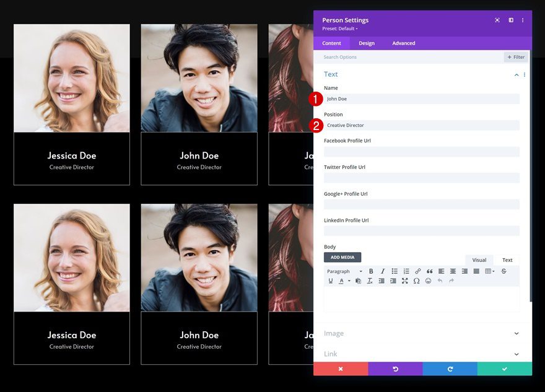Switch to the Design tab
The width and height of the screenshot is (545, 392).
pyautogui.click(x=366, y=43)
